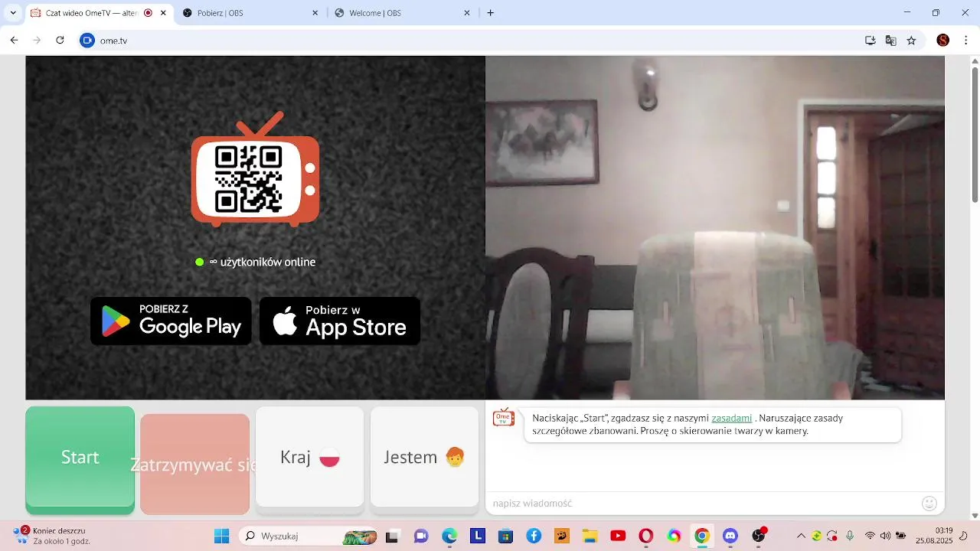Open the Microsoft Store taskbar icon
Viewport: 980px width, 551px height.
click(505, 536)
